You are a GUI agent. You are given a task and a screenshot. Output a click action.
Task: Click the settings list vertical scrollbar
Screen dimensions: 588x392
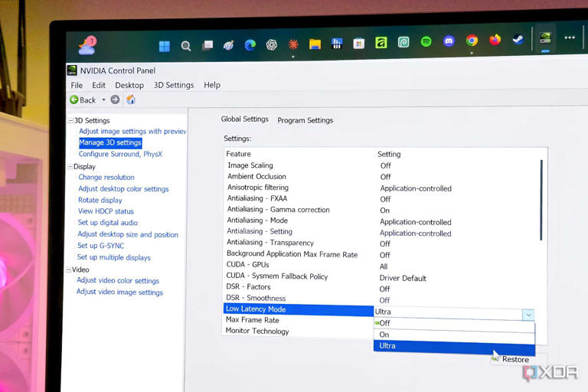[x=541, y=200]
